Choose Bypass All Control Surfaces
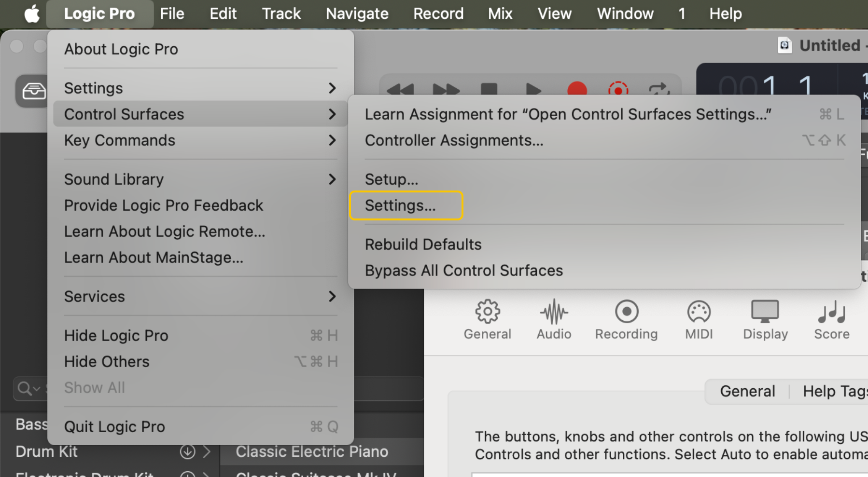This screenshot has height=477, width=868. pos(604,270)
